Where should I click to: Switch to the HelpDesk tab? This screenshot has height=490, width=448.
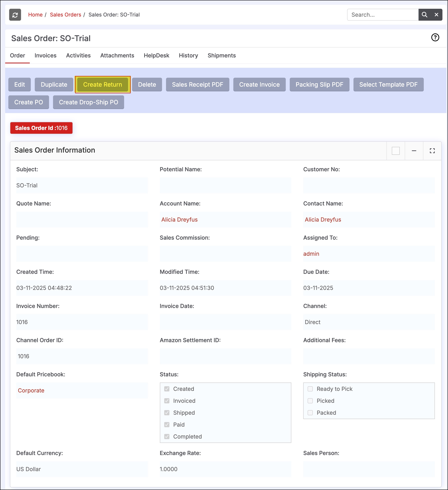(156, 55)
